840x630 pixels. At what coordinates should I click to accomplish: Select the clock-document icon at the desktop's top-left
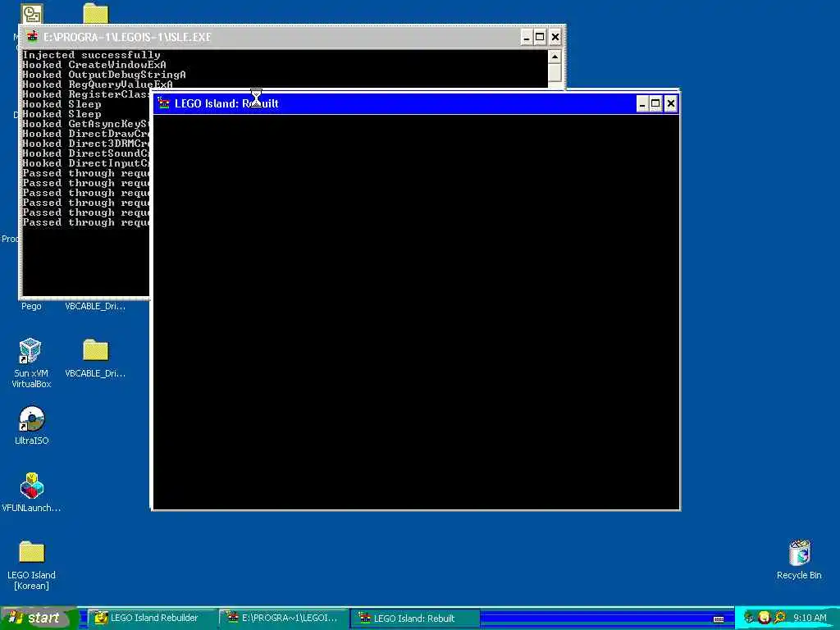32,13
